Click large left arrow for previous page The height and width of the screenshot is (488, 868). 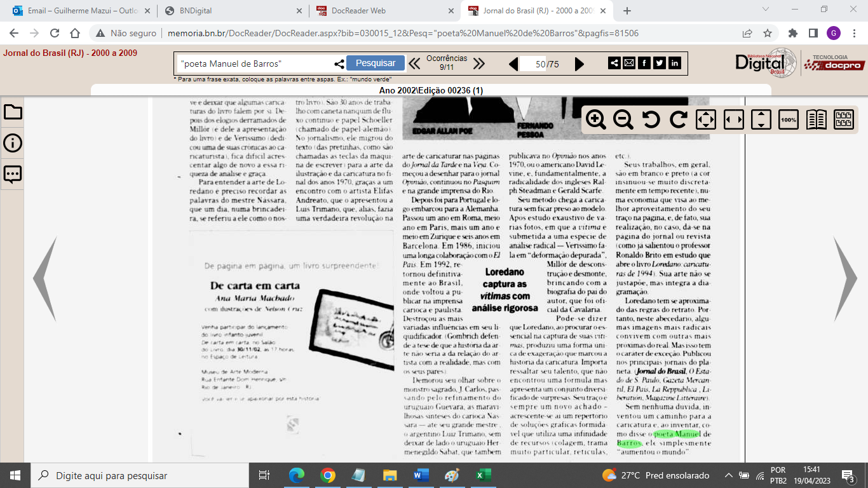pyautogui.click(x=45, y=279)
